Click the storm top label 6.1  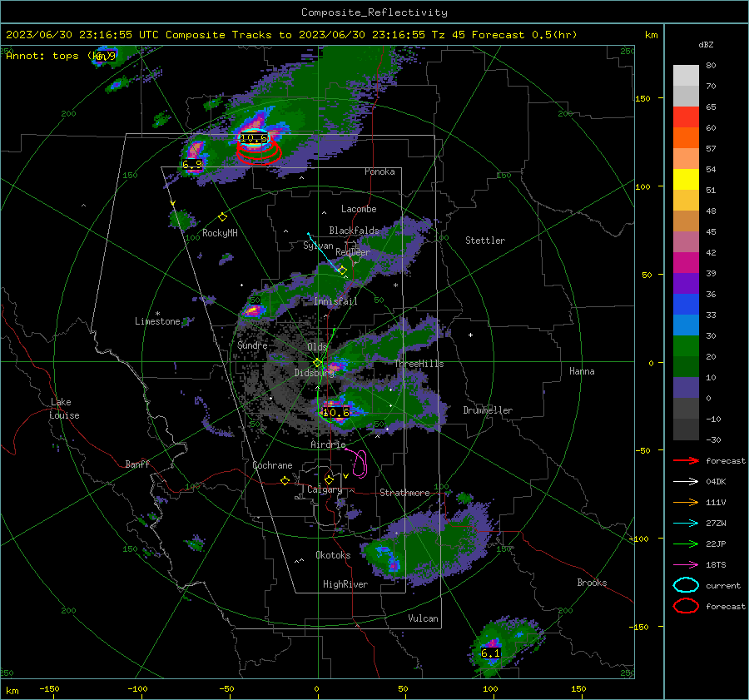(x=490, y=653)
